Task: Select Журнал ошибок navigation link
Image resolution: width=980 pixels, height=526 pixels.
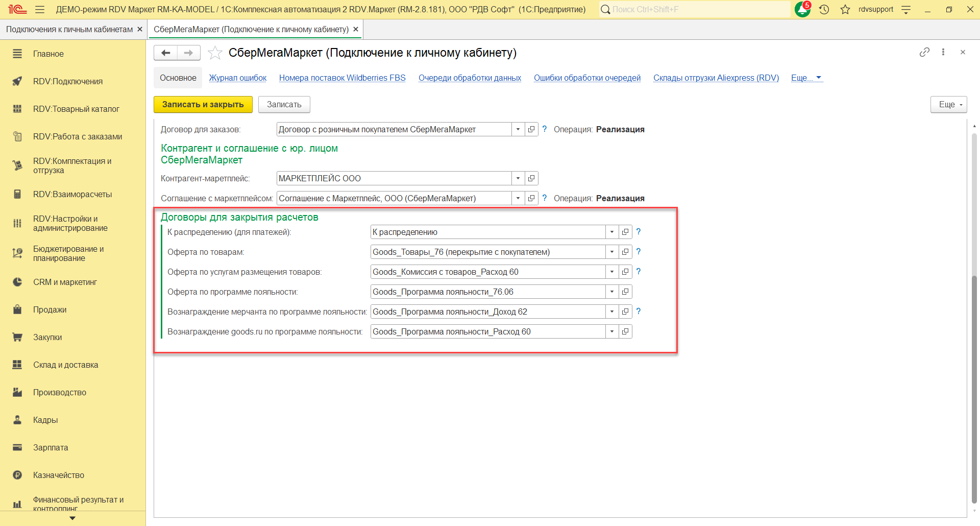Action: pyautogui.click(x=238, y=78)
